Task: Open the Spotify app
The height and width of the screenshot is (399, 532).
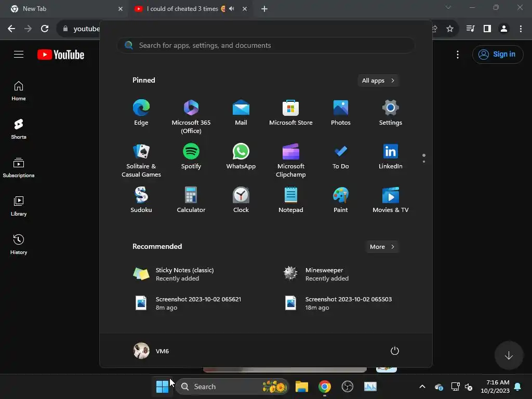Action: (x=191, y=157)
